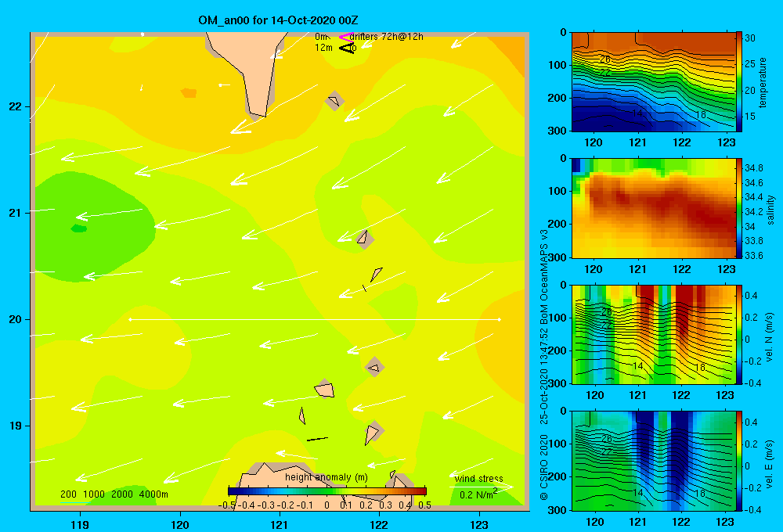Click the '1000' bathymetry contour label
The width and height of the screenshot is (783, 532).
pyautogui.click(x=94, y=494)
